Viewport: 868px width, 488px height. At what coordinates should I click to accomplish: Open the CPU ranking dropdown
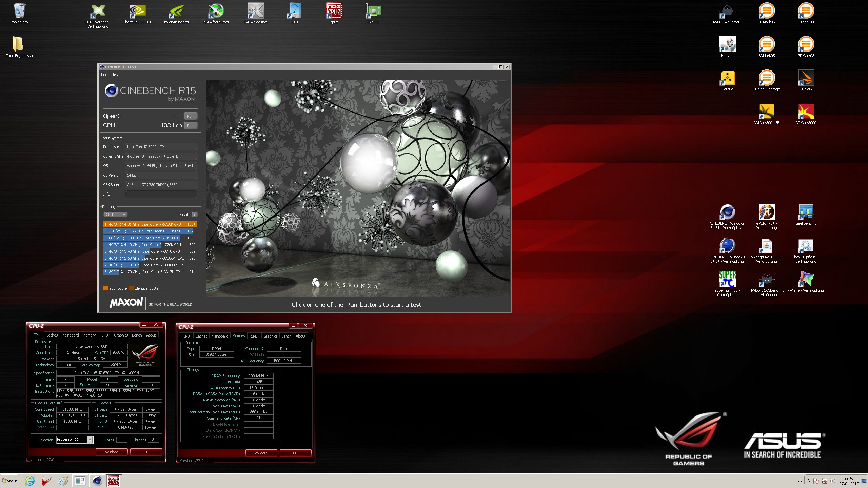pyautogui.click(x=115, y=215)
